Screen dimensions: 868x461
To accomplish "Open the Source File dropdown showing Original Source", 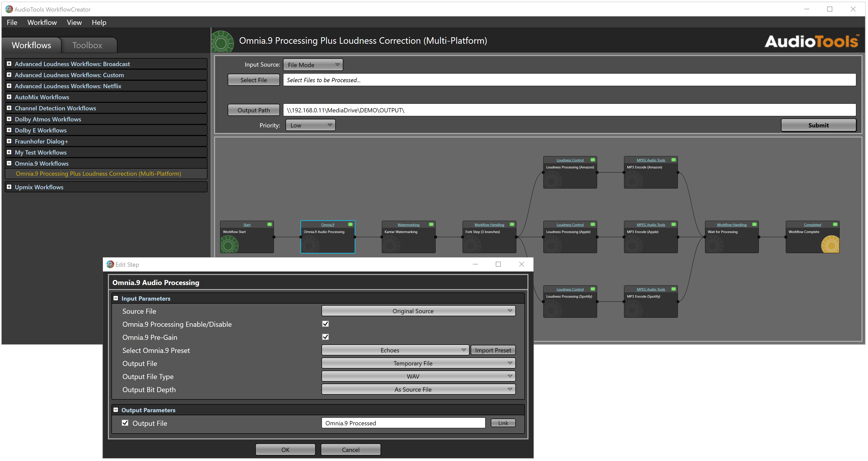I will pos(419,311).
